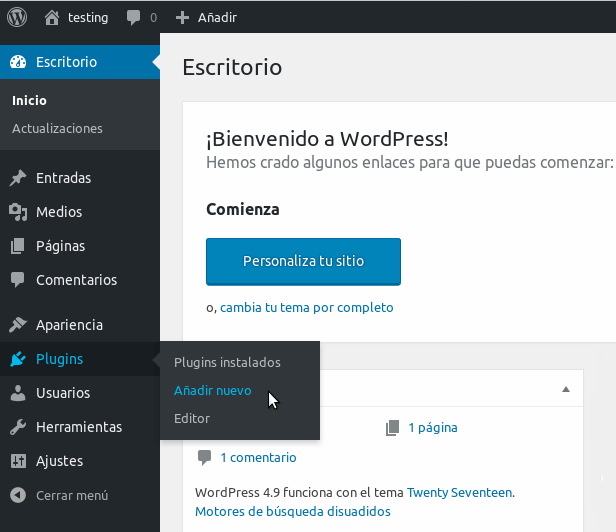Viewport: 616px width, 532px height.
Task: Follow the cambia tu tema por completo link
Action: [306, 307]
